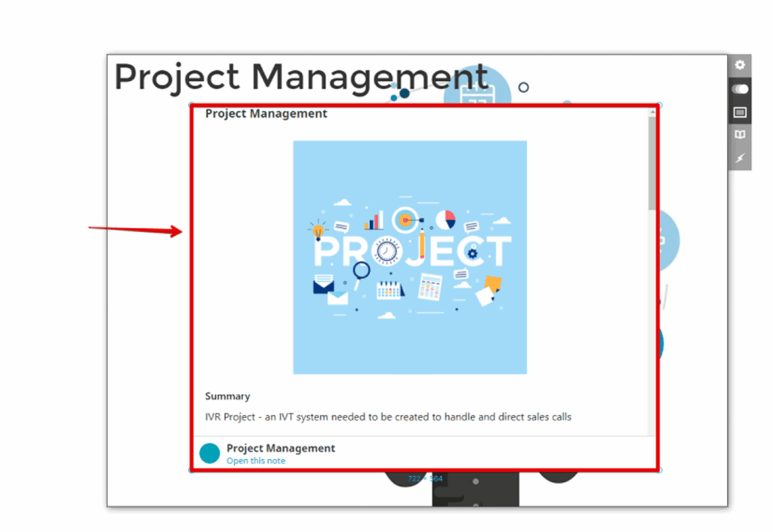
Task: Click the IVR Project summary text
Action: [388, 417]
